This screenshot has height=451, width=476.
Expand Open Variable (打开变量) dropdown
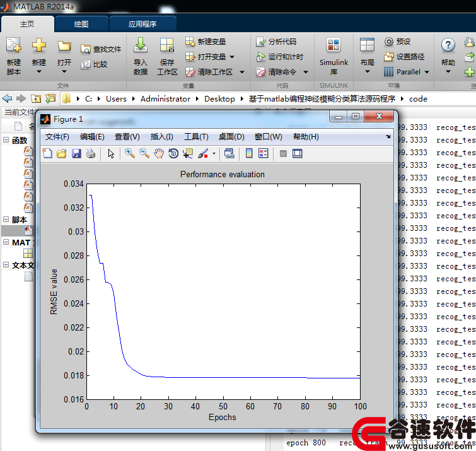[232, 57]
